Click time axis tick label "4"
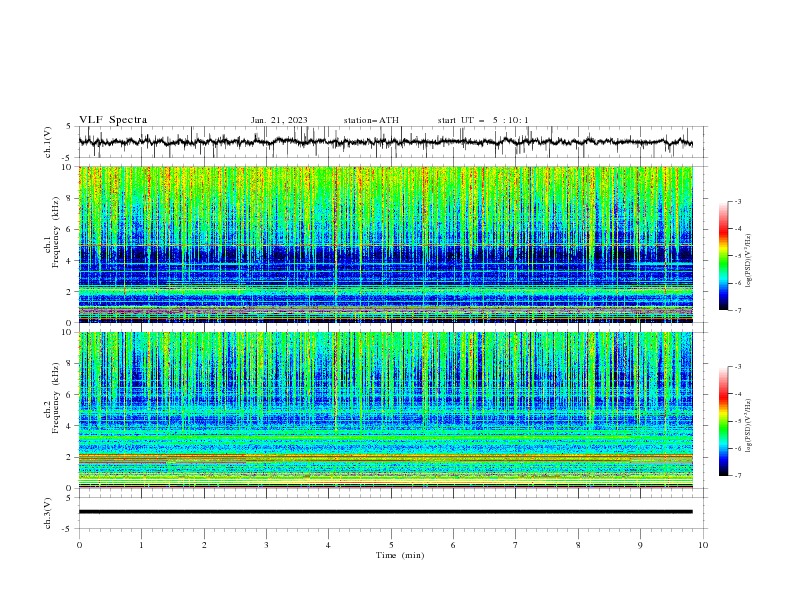792x612 pixels. (329, 545)
